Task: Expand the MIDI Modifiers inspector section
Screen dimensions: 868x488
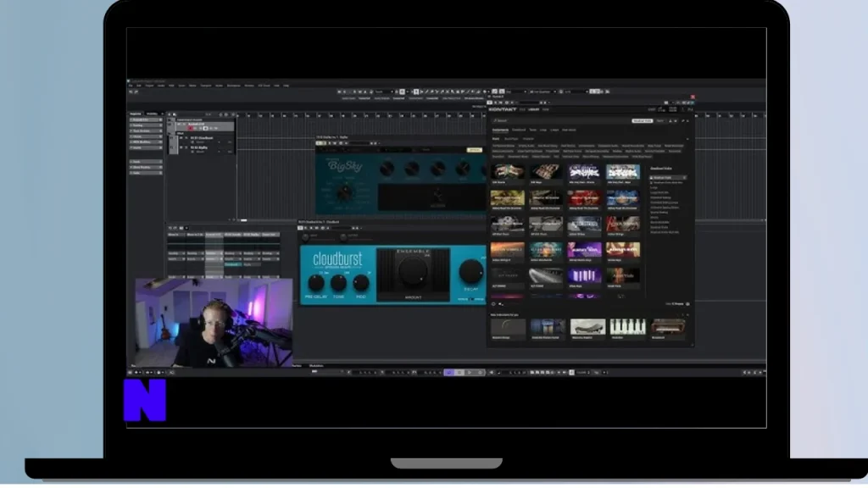Action: (x=146, y=142)
